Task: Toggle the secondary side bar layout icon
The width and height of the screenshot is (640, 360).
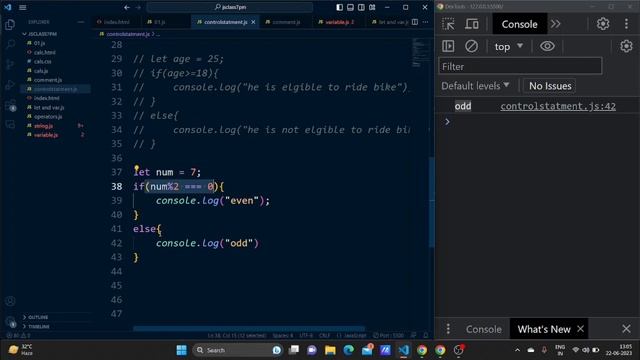Action: [361, 7]
